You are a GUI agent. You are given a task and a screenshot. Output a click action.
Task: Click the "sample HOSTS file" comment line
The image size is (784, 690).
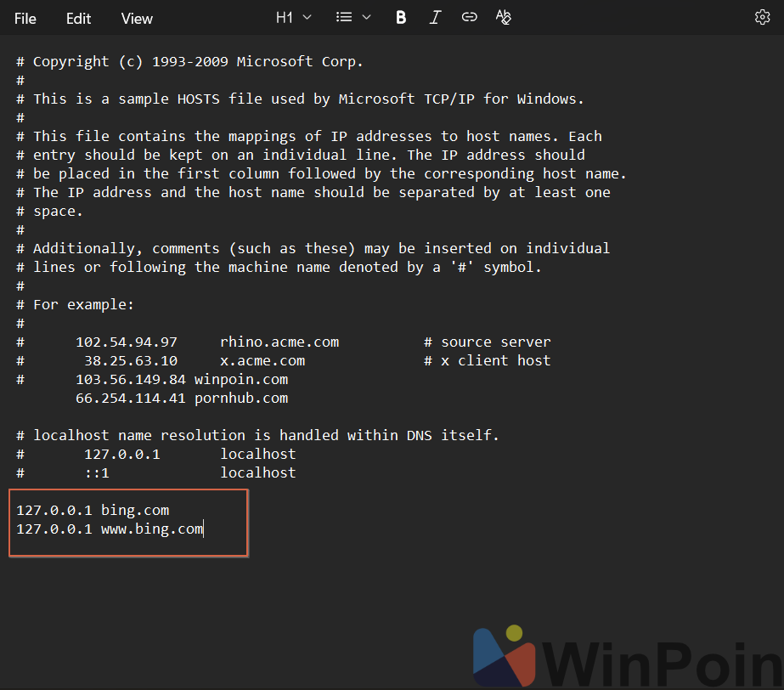[x=300, y=99]
